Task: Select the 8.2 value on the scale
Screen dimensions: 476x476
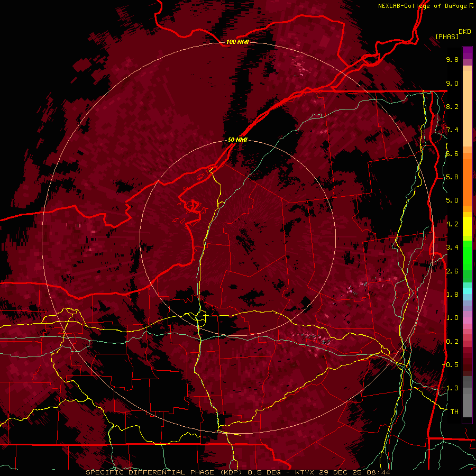Action: click(452, 106)
